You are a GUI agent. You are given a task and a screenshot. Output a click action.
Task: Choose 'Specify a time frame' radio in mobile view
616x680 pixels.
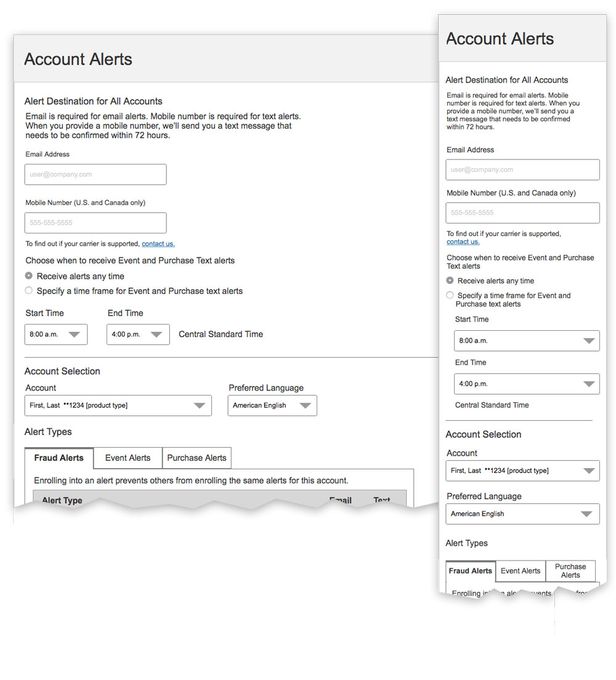450,296
